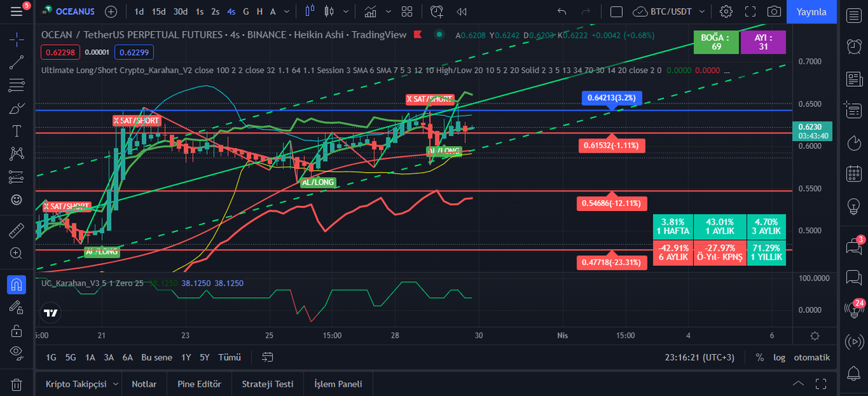Open the Strateji Testi tab
Image resolution: width=868 pixels, height=396 pixels.
pos(268,384)
